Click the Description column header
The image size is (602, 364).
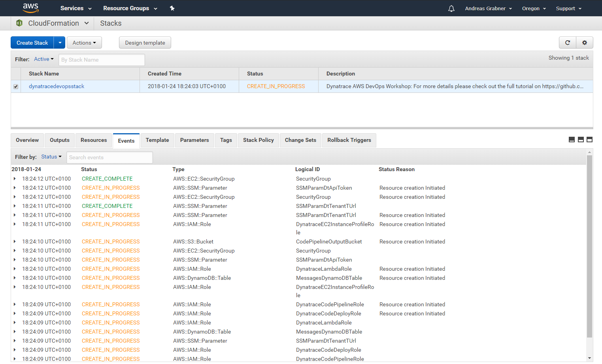click(x=341, y=74)
